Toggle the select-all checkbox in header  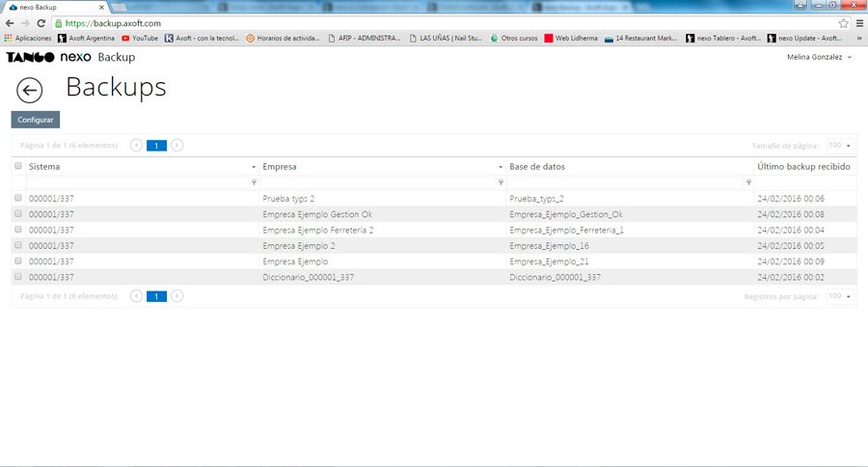pyautogui.click(x=18, y=166)
